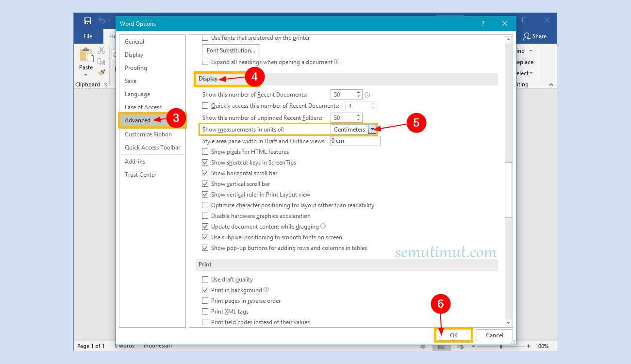631x364 pixels.
Task: Enable Use draft quality printing
Action: (x=205, y=279)
